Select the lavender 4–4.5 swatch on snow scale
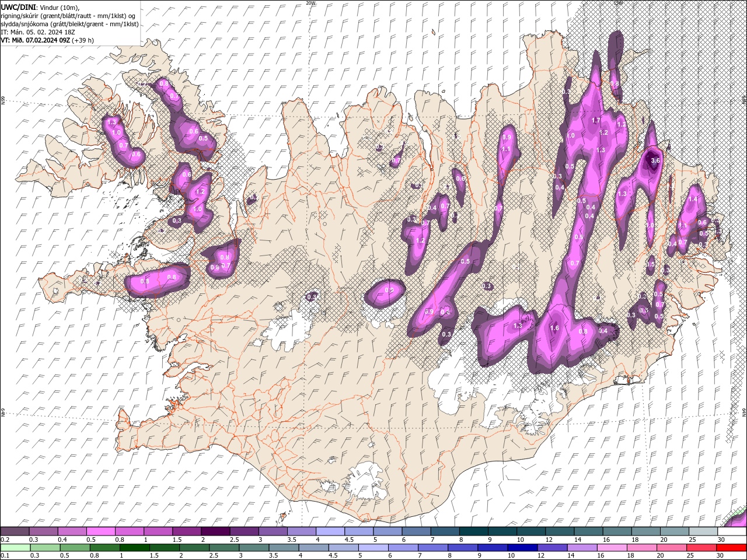 click(330, 531)
